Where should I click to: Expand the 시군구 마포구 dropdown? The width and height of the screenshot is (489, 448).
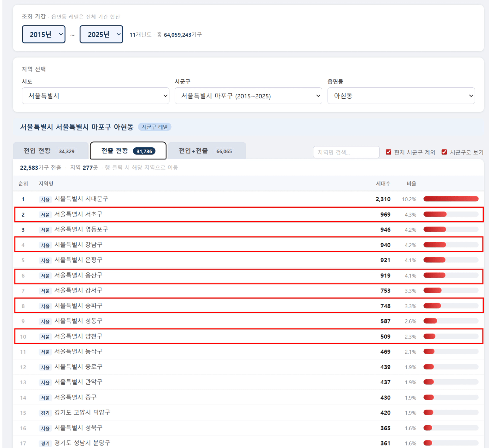(x=248, y=96)
